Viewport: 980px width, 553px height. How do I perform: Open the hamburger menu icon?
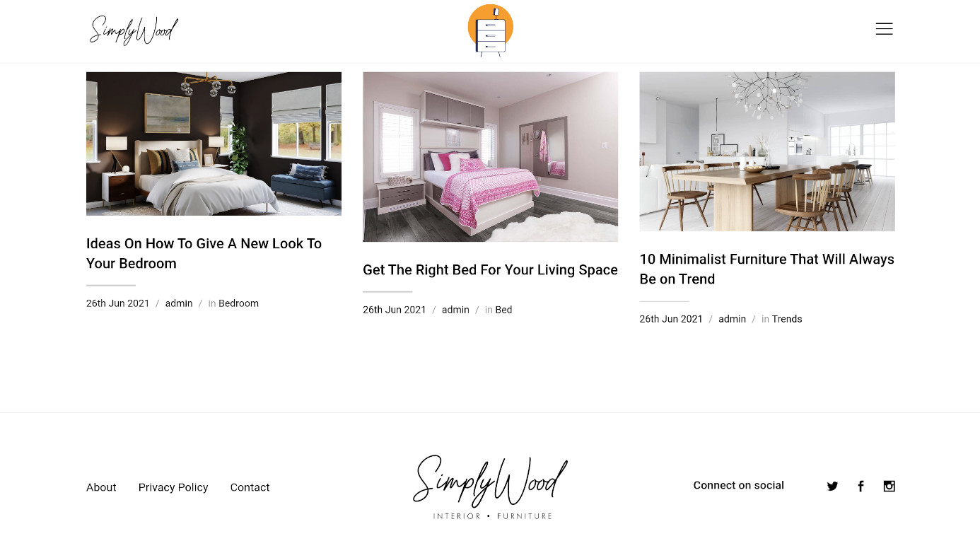tap(884, 29)
